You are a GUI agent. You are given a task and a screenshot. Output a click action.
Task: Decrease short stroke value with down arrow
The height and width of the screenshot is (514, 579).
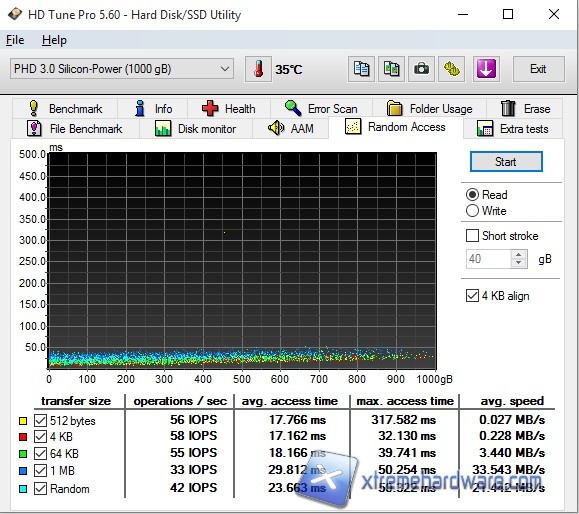click(519, 263)
